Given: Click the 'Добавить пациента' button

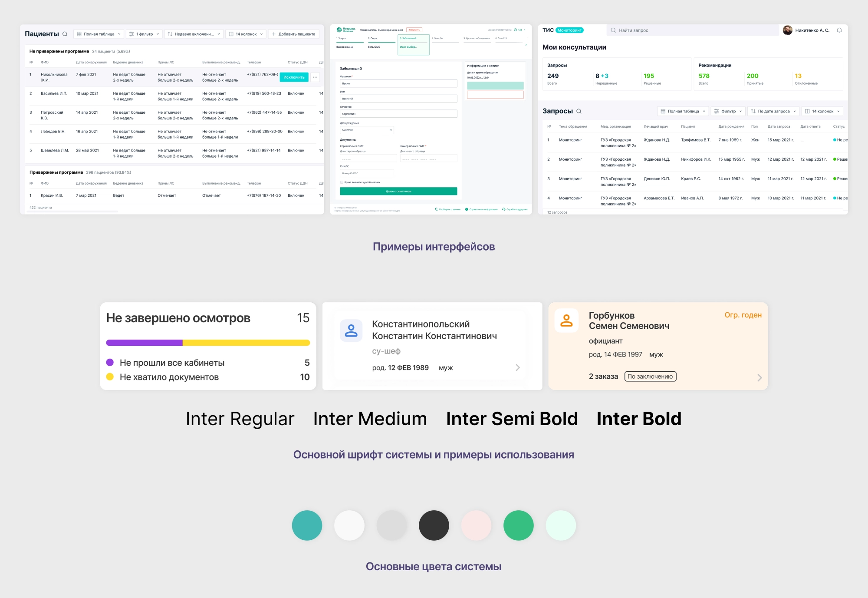Looking at the screenshot, I should (x=293, y=34).
